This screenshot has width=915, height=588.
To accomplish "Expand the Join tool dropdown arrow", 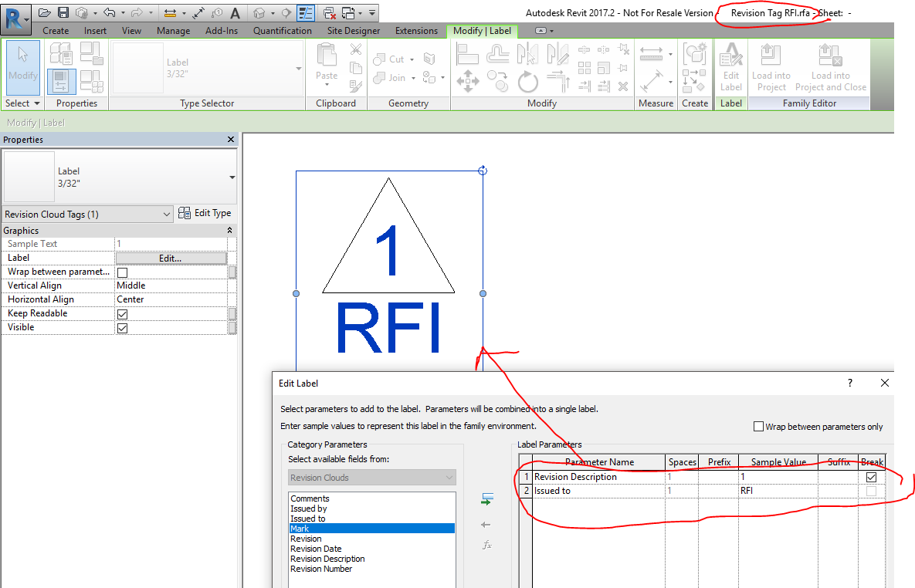I will (x=412, y=78).
